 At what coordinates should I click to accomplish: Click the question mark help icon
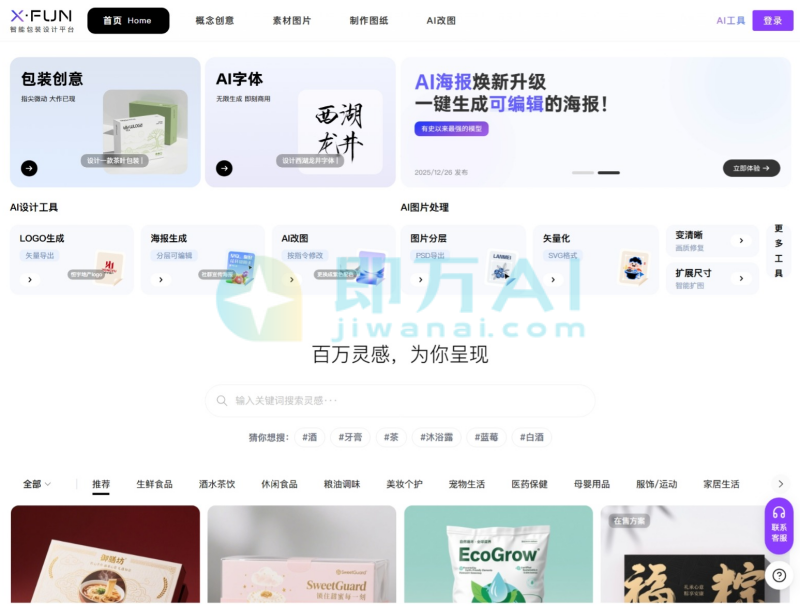pos(778,575)
